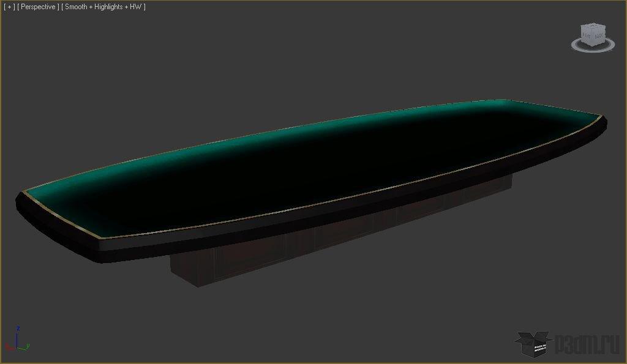Screen dimensions: 627x364
Task: Click the ViewCube left front face
Action: click(588, 38)
